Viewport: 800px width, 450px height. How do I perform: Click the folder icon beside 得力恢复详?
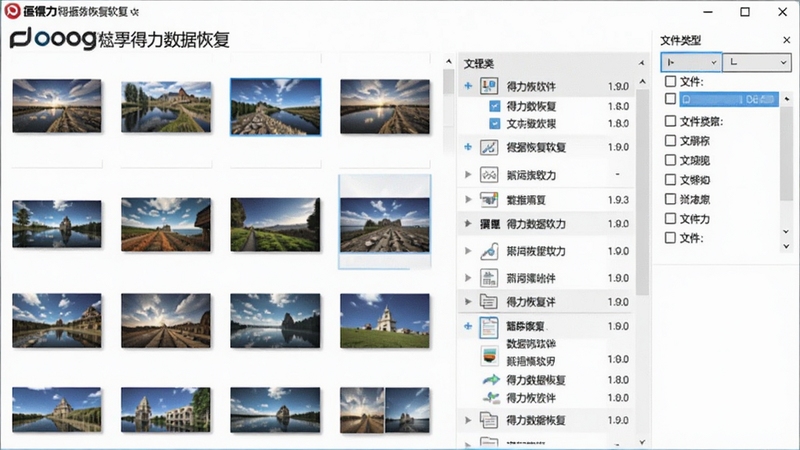click(489, 302)
